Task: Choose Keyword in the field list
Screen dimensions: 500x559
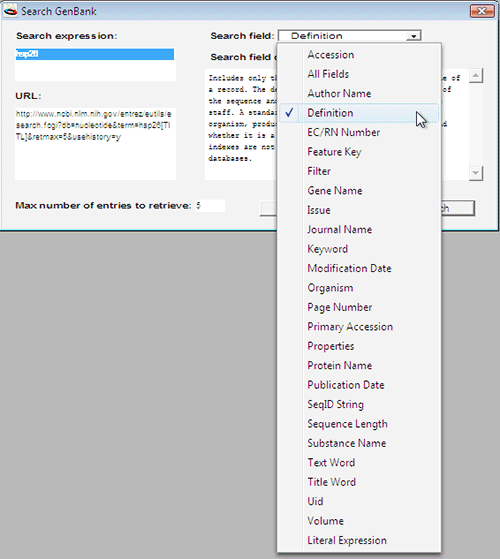Action: (x=359, y=249)
